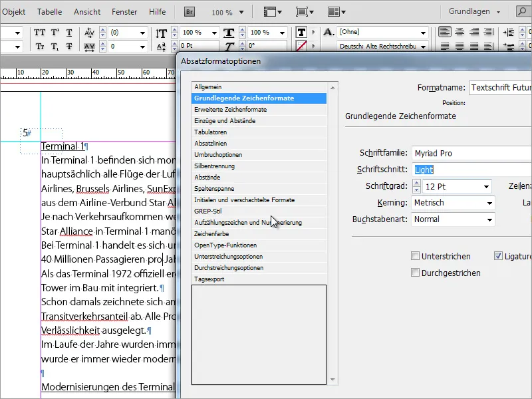Click the Formatname text field
532x399 pixels.
click(x=501, y=88)
